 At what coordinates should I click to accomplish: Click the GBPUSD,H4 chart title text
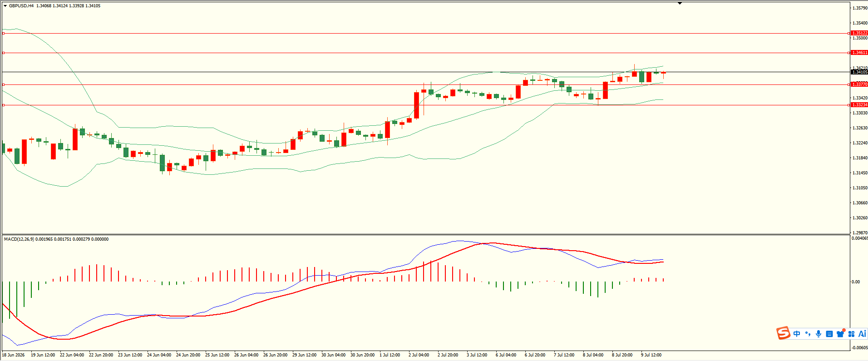(x=21, y=6)
